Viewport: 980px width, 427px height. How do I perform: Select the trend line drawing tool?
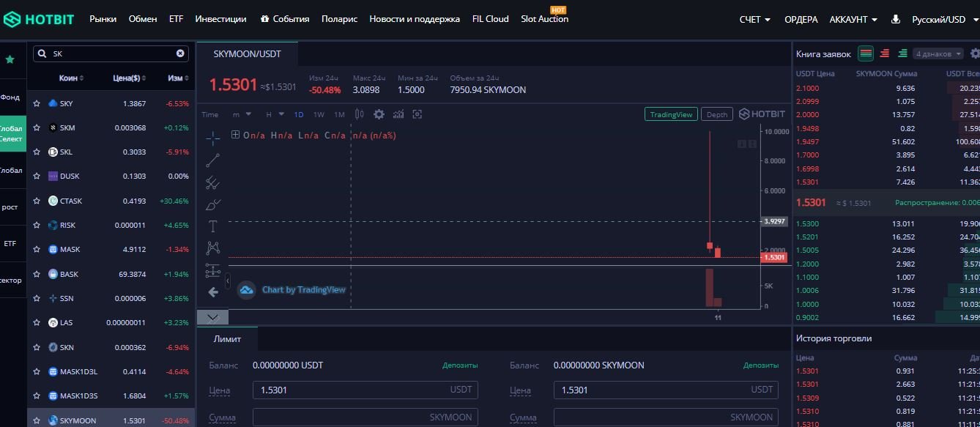point(212,160)
